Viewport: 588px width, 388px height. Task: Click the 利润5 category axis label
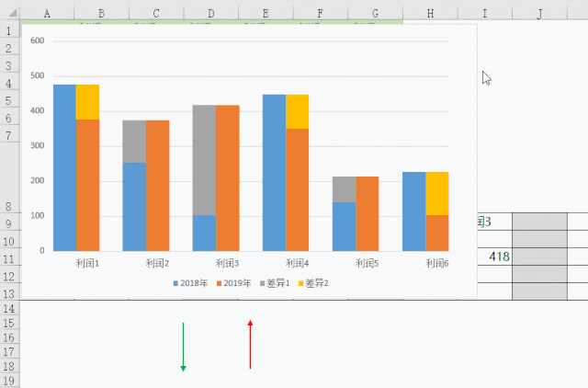367,263
